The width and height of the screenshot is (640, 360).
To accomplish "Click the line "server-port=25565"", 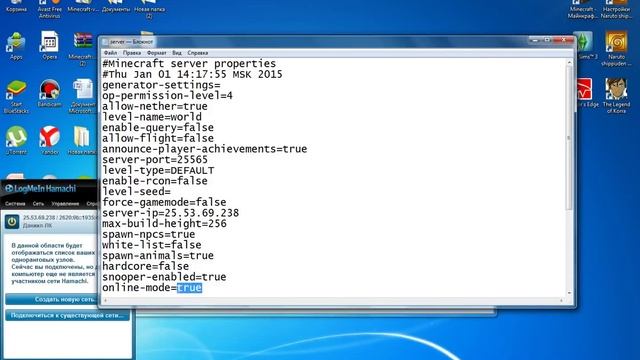I will click(x=155, y=160).
